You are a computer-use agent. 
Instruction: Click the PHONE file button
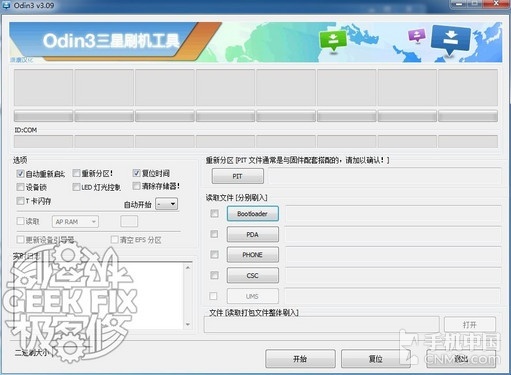[253, 255]
